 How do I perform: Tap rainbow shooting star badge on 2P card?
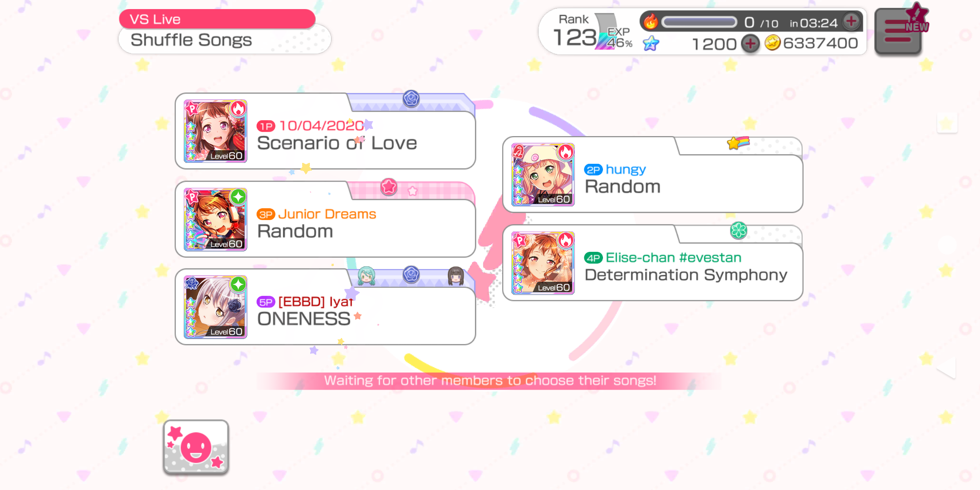click(x=738, y=143)
